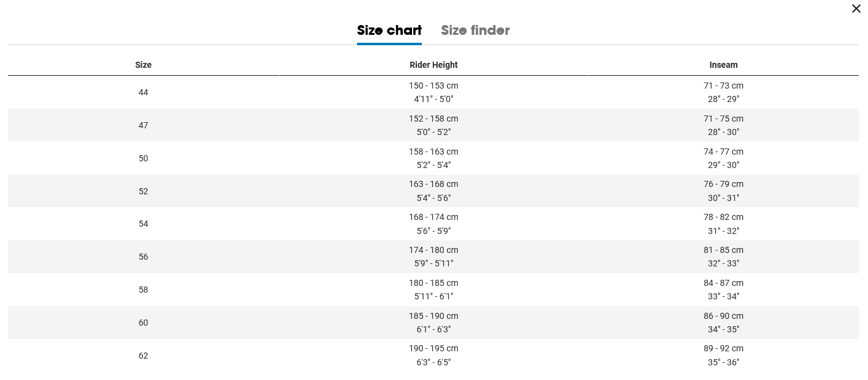This screenshot has height=380, width=868.
Task: Switch to the Size finder tab
Action: 475,31
